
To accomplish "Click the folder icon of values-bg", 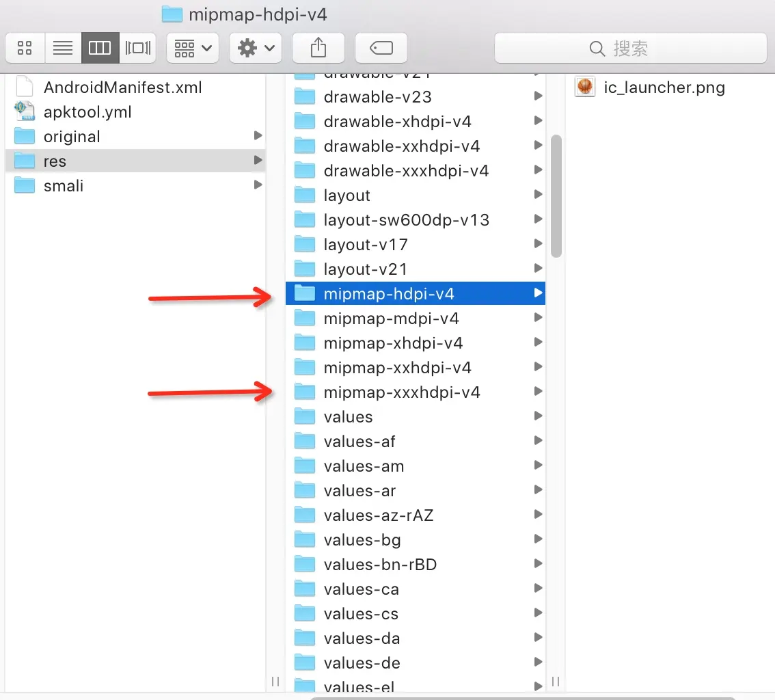I will [305, 540].
